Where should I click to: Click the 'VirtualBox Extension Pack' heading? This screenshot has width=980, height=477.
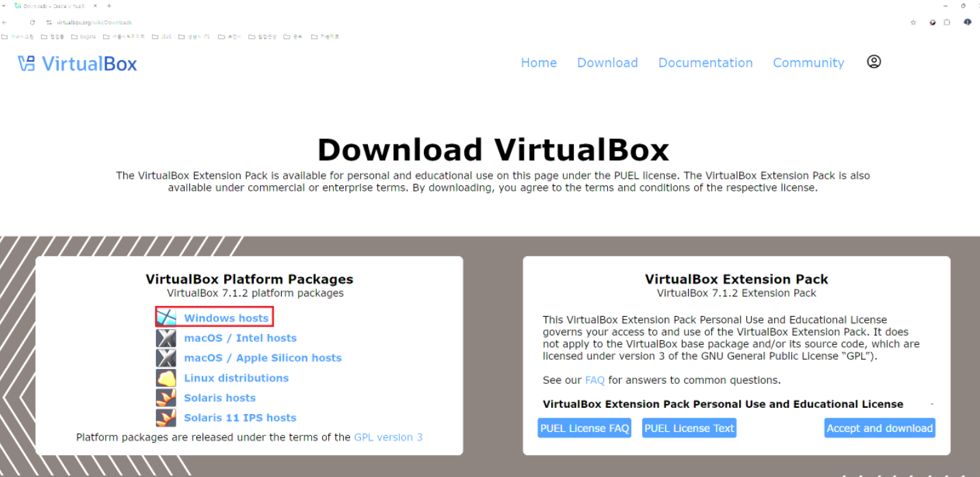(x=737, y=279)
